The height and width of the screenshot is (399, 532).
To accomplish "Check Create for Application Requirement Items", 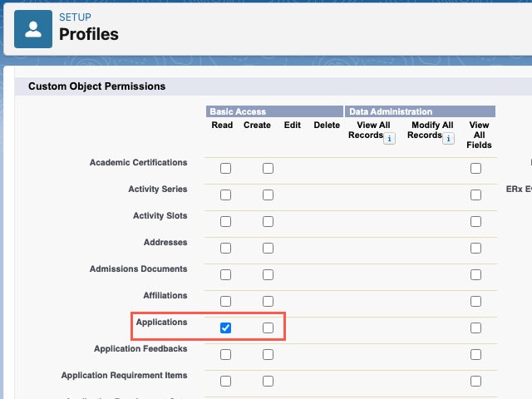I will [268, 382].
